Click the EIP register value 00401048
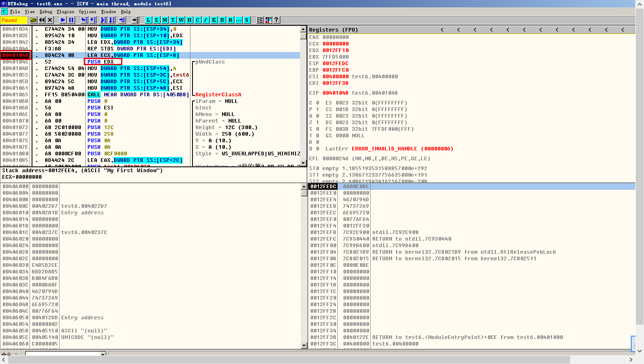 [x=335, y=93]
